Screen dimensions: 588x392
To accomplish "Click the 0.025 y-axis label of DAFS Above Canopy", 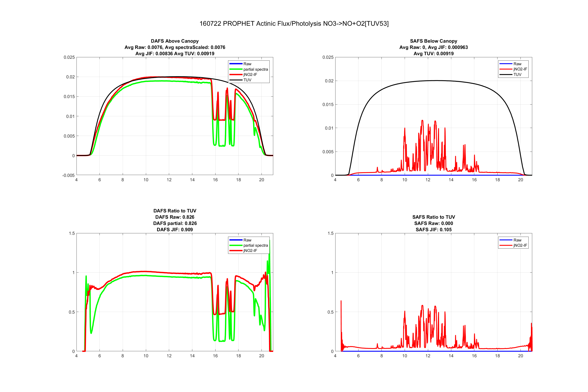I will point(69,57).
